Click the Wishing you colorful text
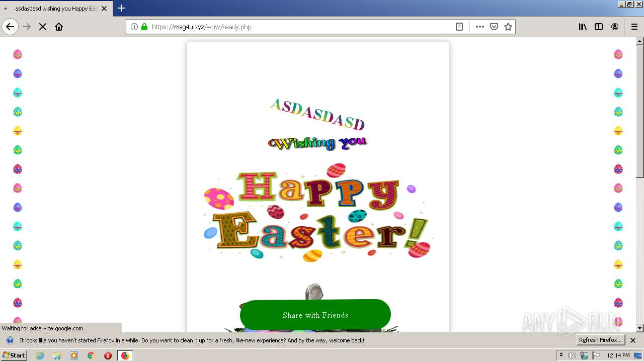This screenshot has height=362, width=644. pos(317,143)
